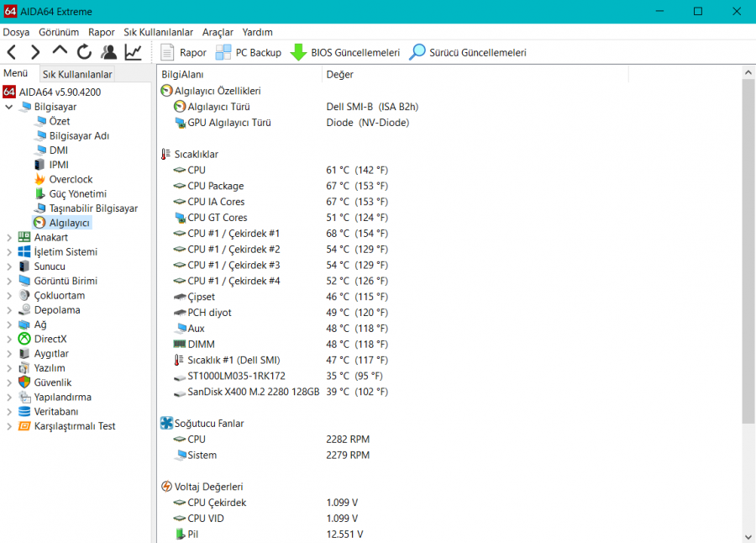Click BIOS Güncellemeleri in the toolbar
Image resolution: width=756 pixels, height=543 pixels.
pos(345,52)
